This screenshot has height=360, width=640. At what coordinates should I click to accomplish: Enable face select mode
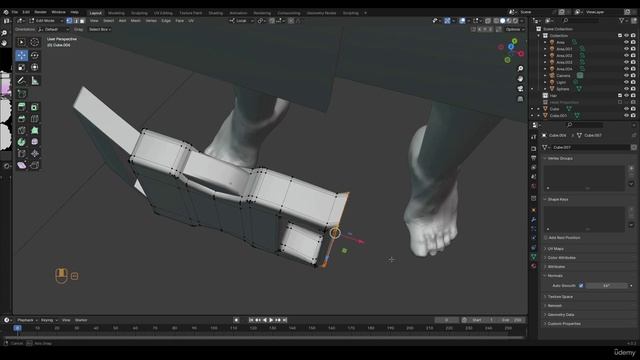click(82, 21)
